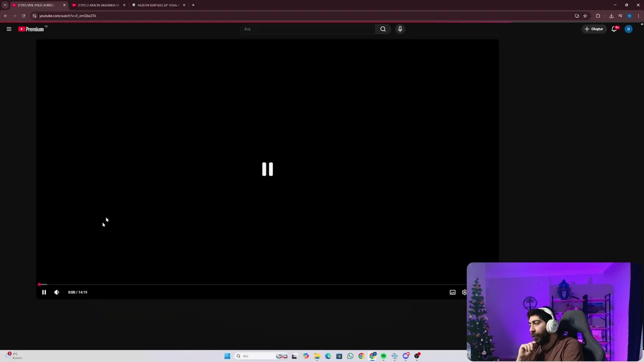
Task: Open YouTube notifications bell
Action: point(614,29)
